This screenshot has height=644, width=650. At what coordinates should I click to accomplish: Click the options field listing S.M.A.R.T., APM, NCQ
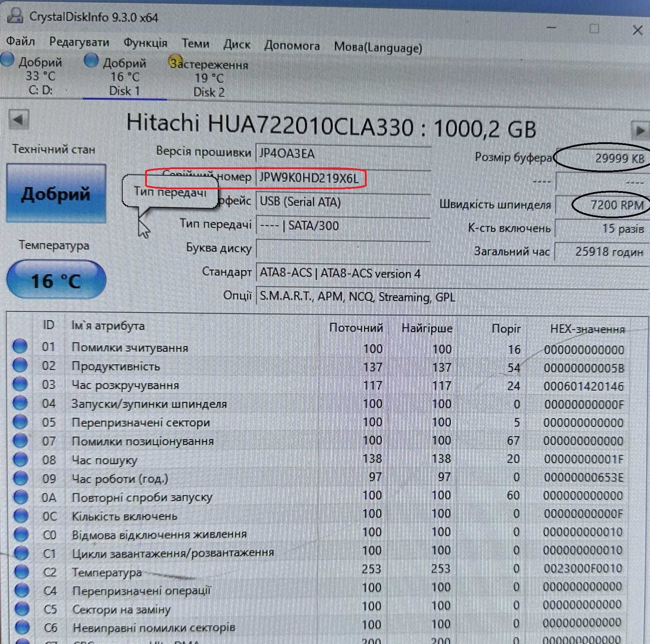point(452,297)
